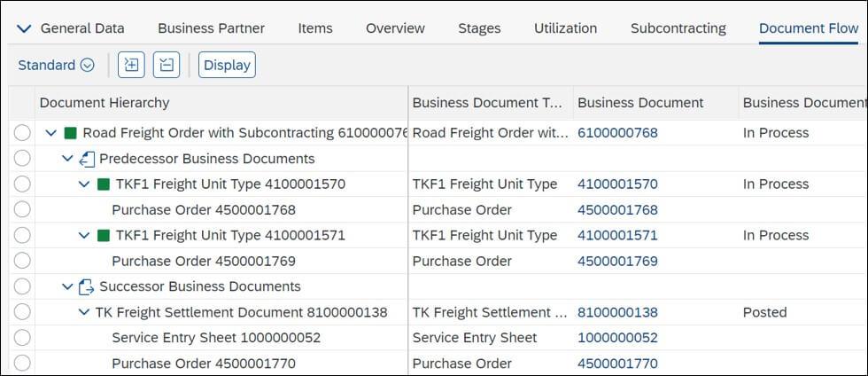The width and height of the screenshot is (868, 376).
Task: Switch to the Subcontracting tab
Action: point(678,28)
